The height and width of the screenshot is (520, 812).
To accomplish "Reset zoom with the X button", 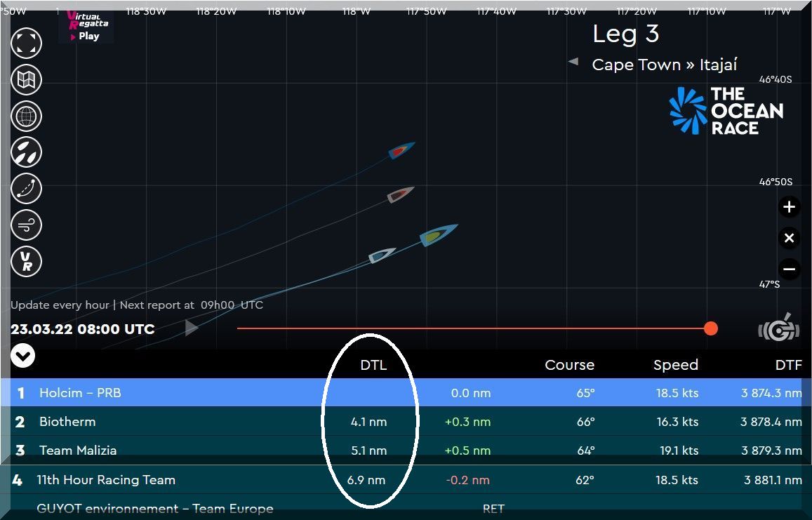I will click(x=789, y=238).
